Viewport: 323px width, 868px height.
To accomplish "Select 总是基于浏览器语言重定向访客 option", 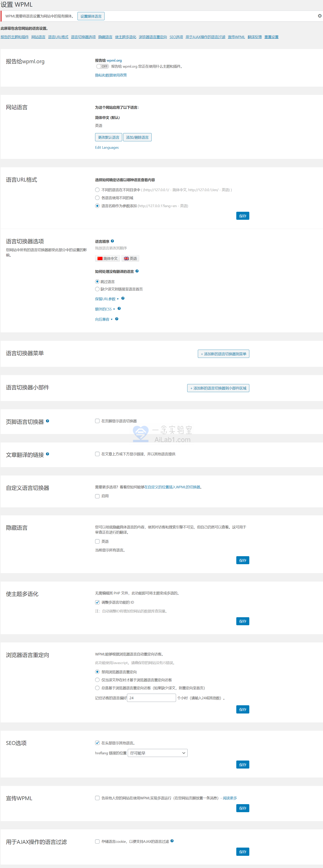I will tap(98, 688).
